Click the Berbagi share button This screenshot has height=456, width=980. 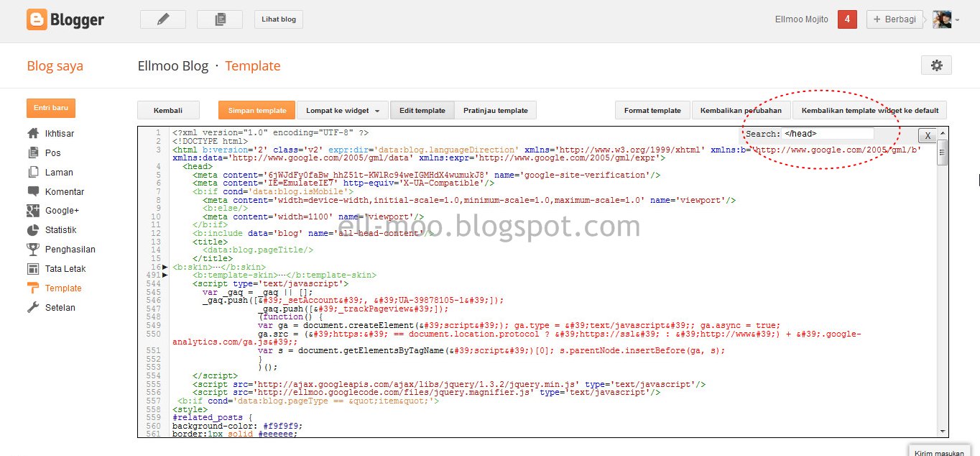(x=895, y=19)
